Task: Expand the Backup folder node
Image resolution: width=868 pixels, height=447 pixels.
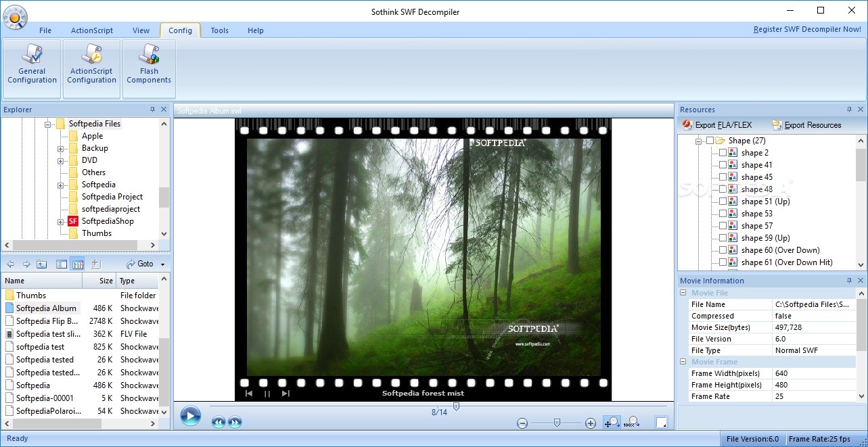Action: click(x=60, y=149)
